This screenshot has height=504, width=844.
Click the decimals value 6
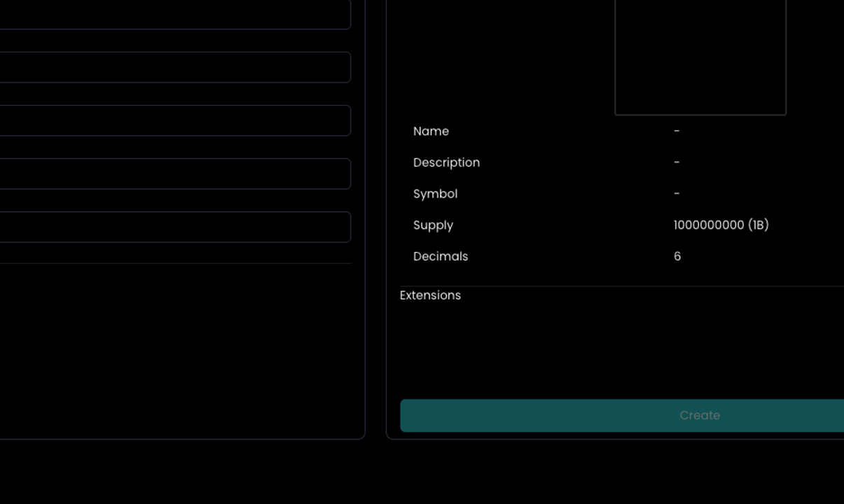pyautogui.click(x=677, y=256)
